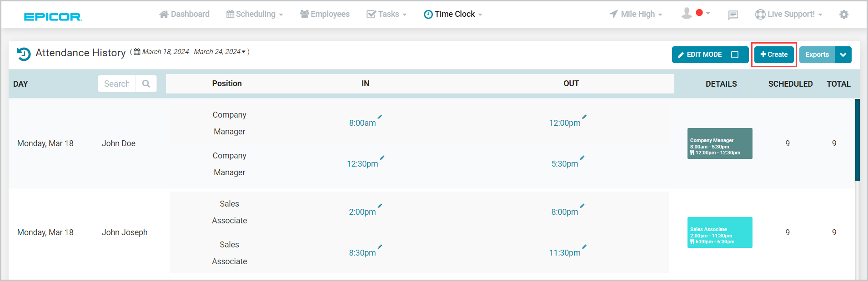Click the Tasks checkmark icon
Viewport: 868px width, 281px height.
(371, 14)
